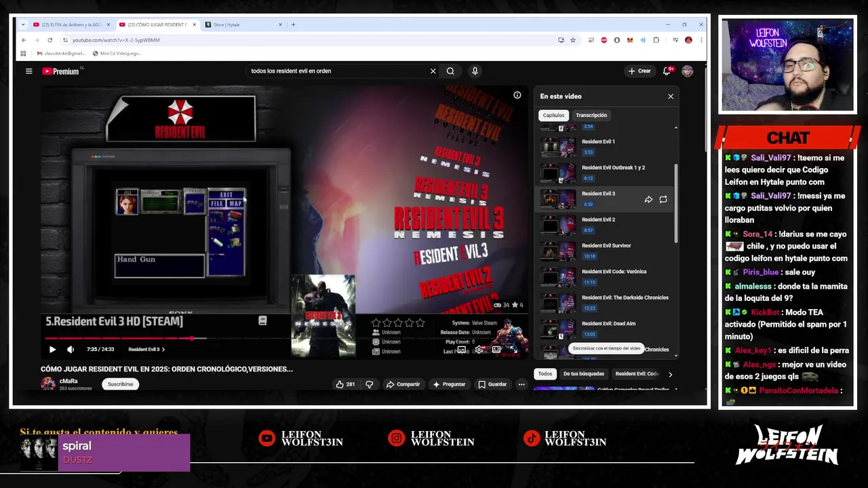Click the Crear button

pyautogui.click(x=639, y=71)
